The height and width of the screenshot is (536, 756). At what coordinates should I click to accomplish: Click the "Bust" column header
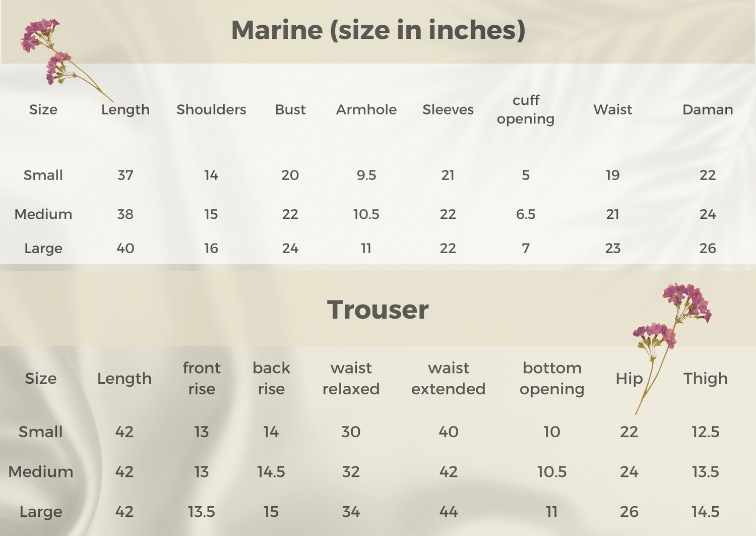pos(290,109)
